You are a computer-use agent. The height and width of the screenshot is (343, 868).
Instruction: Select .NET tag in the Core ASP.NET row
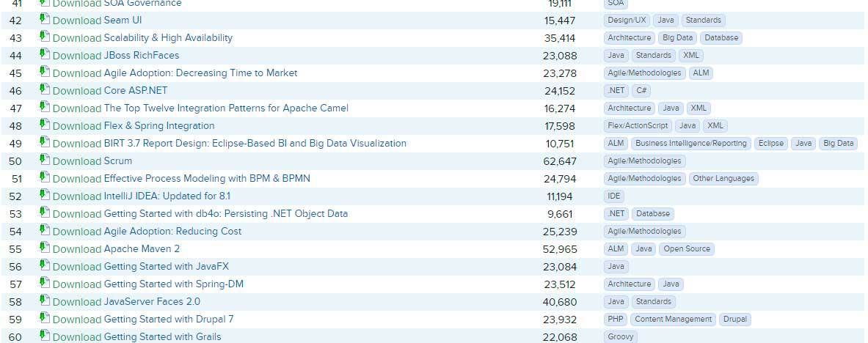tap(616, 91)
